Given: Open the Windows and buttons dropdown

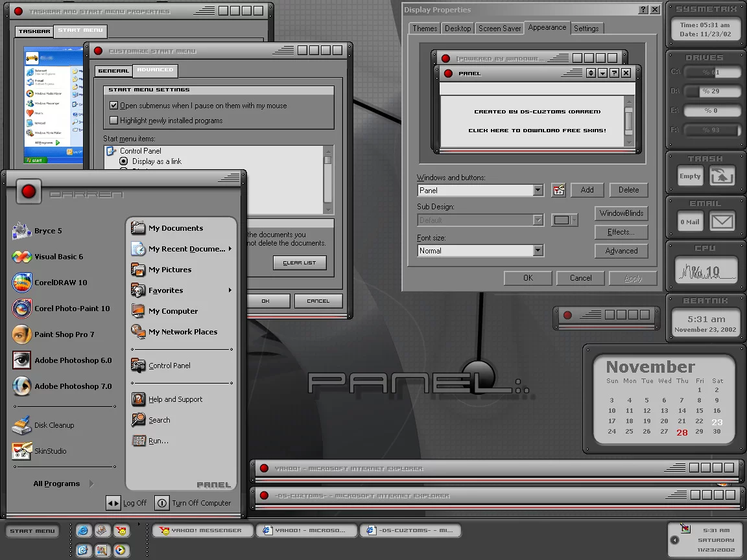Looking at the screenshot, I should point(538,191).
